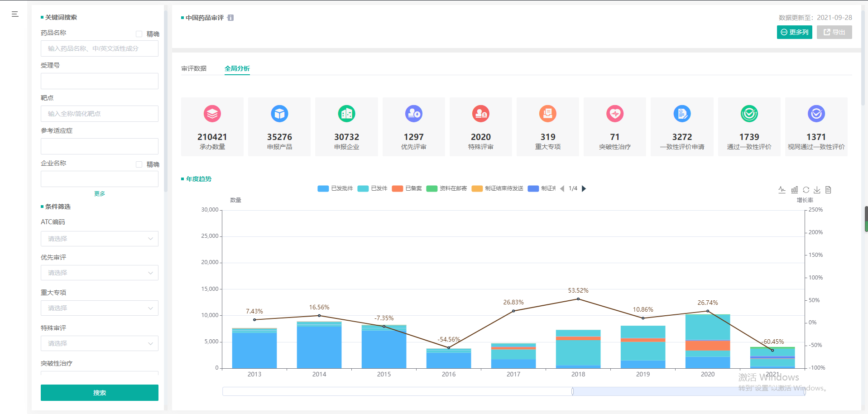
Task: Go to next legend page arrow
Action: click(x=584, y=188)
